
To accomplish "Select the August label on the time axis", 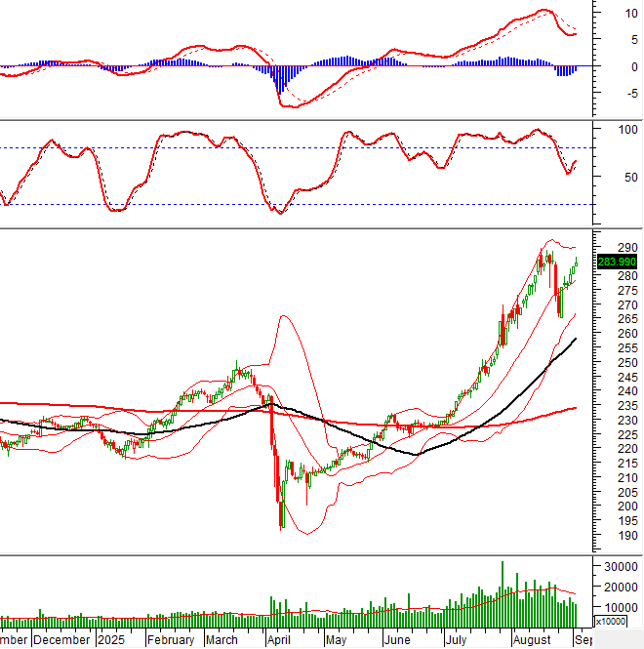I will pyautogui.click(x=532, y=640).
